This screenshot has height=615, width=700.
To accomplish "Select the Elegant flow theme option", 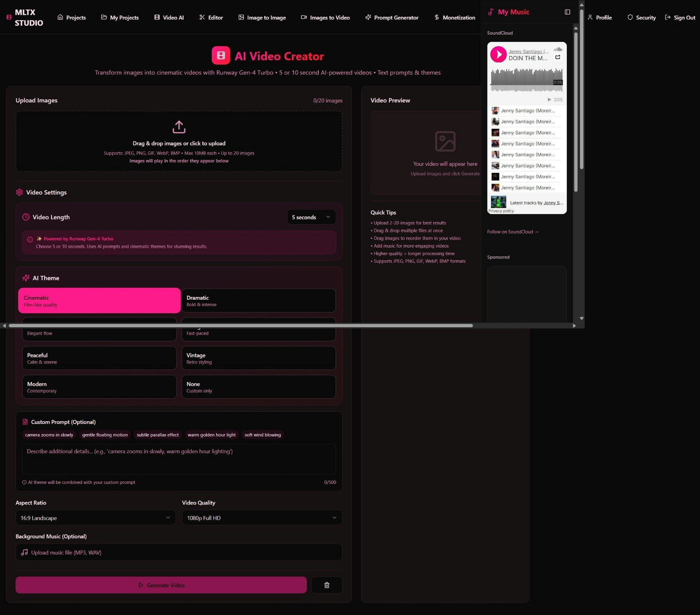I will (x=99, y=333).
